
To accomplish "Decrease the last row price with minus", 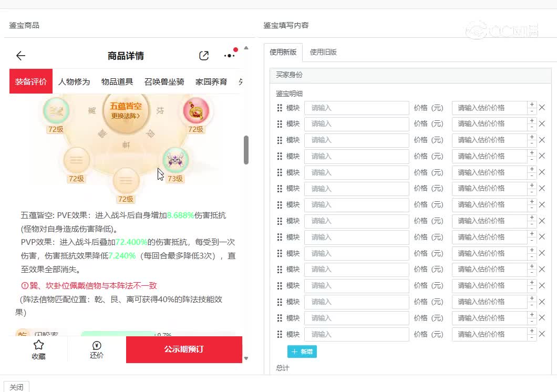I will [x=532, y=338].
